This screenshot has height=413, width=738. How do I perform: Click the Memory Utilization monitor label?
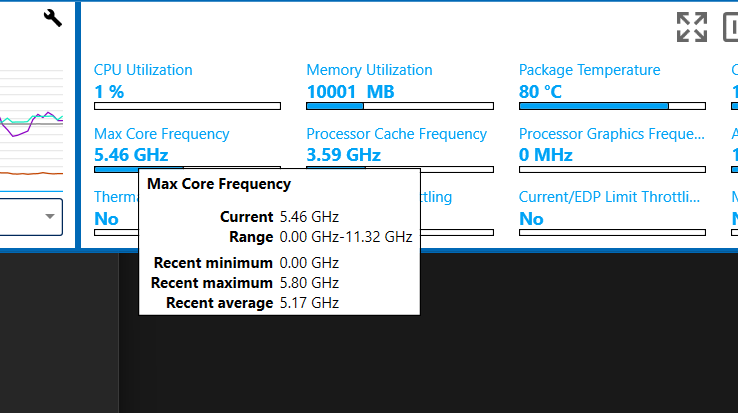point(369,70)
